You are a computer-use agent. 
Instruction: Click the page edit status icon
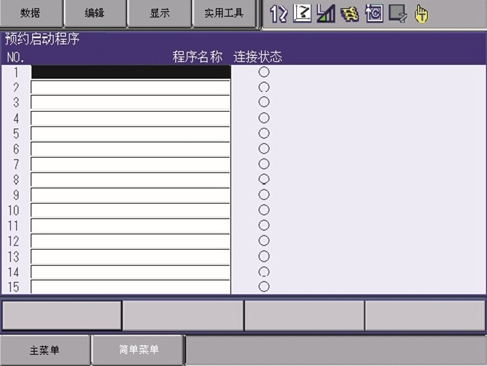[398, 14]
